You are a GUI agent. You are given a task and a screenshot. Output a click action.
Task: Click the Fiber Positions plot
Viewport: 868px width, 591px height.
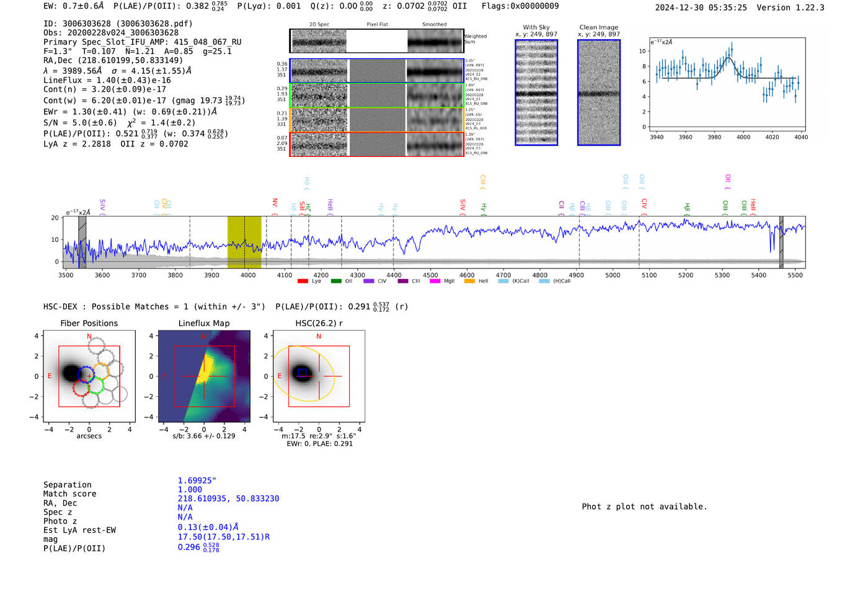click(89, 376)
